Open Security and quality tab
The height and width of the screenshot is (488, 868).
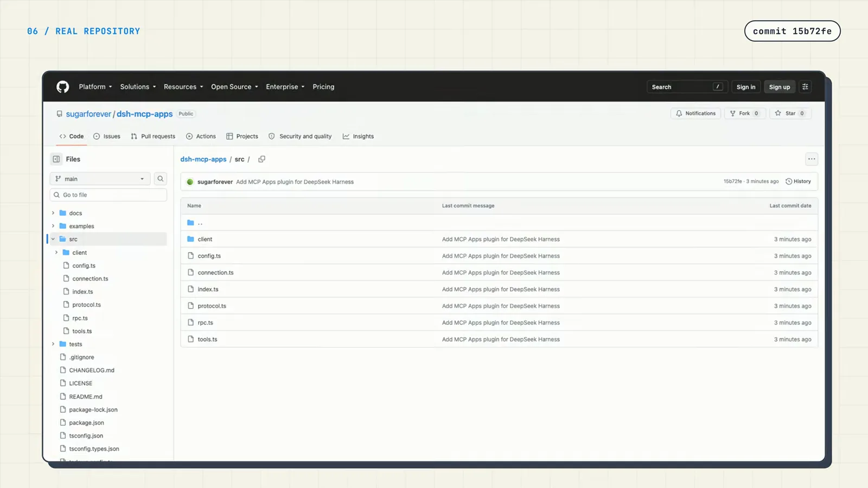click(300, 137)
